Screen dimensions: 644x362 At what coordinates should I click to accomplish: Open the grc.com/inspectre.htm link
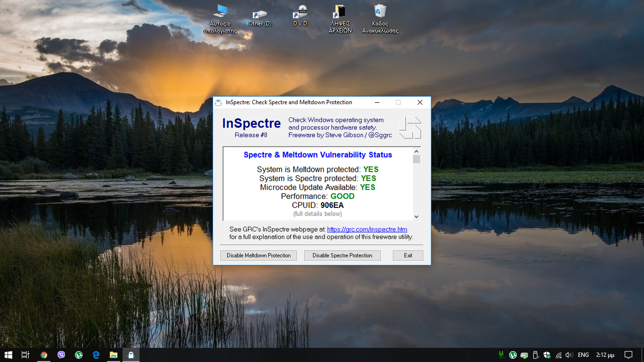point(367,230)
